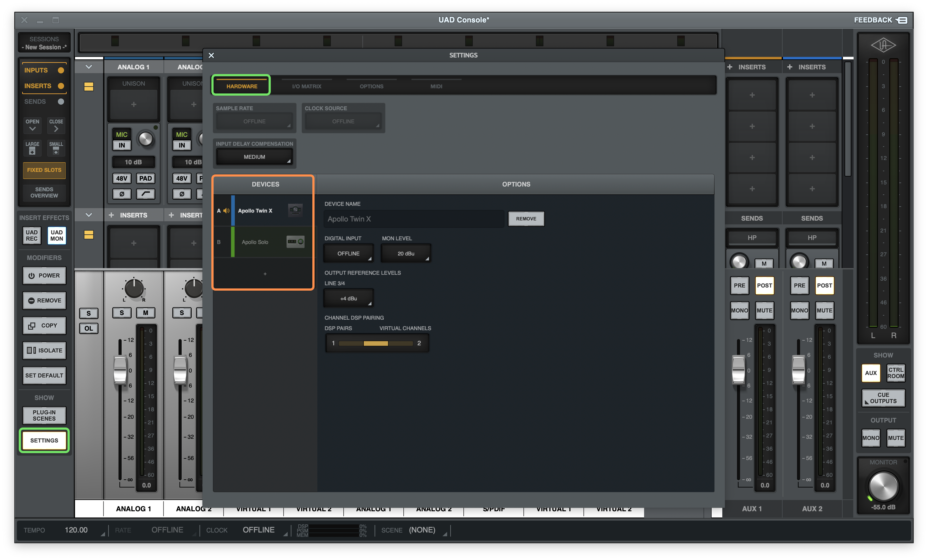Click POST on AUX 1
928x560 pixels.
tap(764, 285)
